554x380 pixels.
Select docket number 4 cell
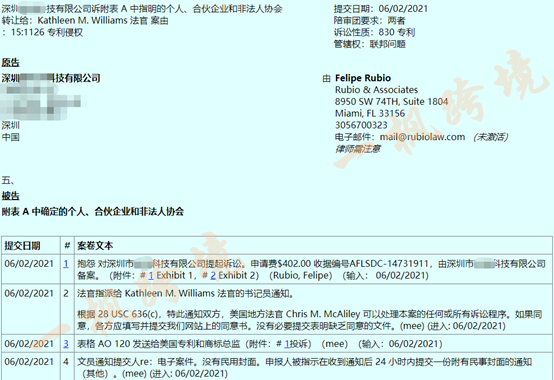click(66, 362)
